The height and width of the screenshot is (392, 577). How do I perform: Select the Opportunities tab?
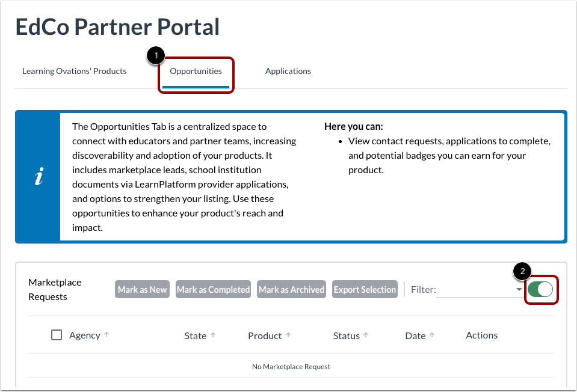pyautogui.click(x=196, y=71)
